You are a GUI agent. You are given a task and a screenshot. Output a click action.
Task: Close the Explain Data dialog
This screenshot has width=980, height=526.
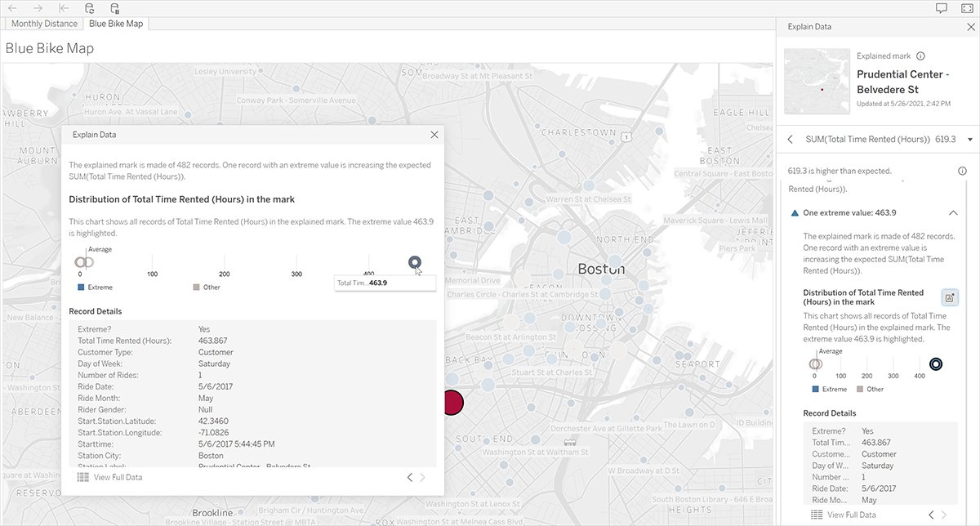point(434,135)
